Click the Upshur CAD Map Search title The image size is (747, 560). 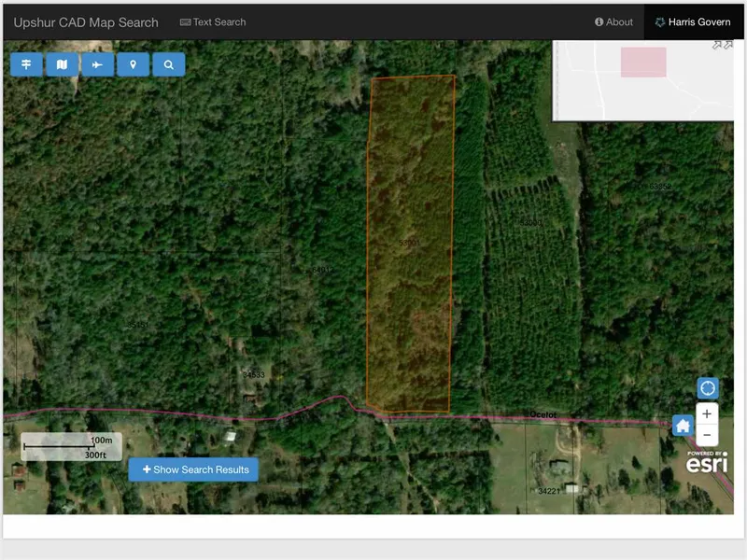point(86,22)
